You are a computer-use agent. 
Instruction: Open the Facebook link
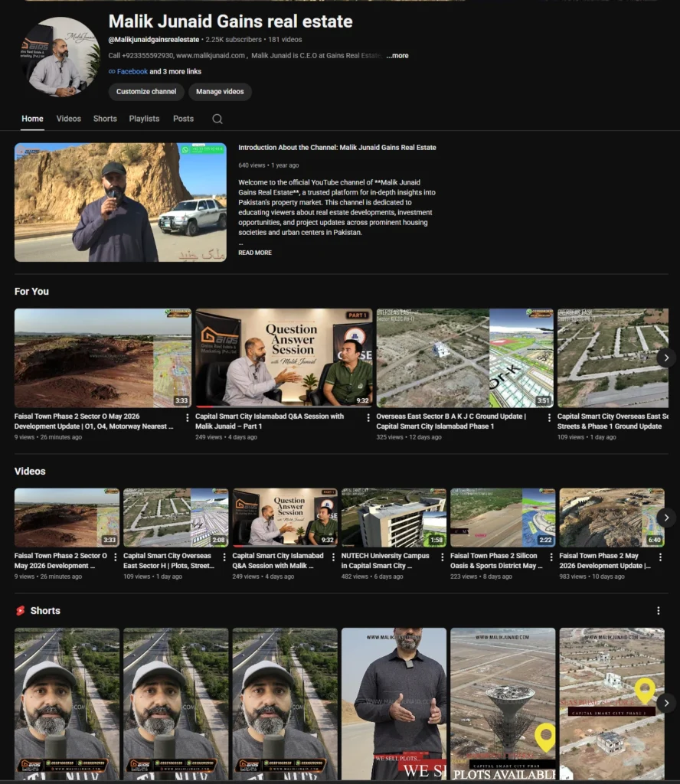pyautogui.click(x=132, y=71)
